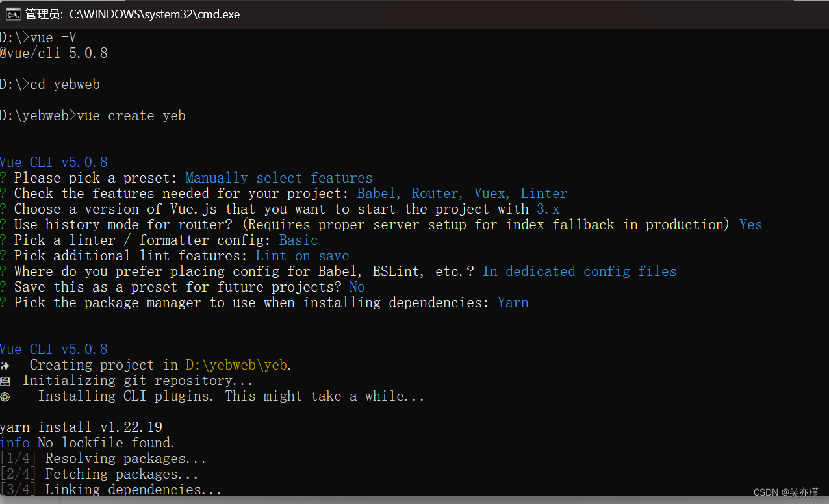Click the 'Yes' history mode answer
The image size is (829, 504).
click(751, 225)
